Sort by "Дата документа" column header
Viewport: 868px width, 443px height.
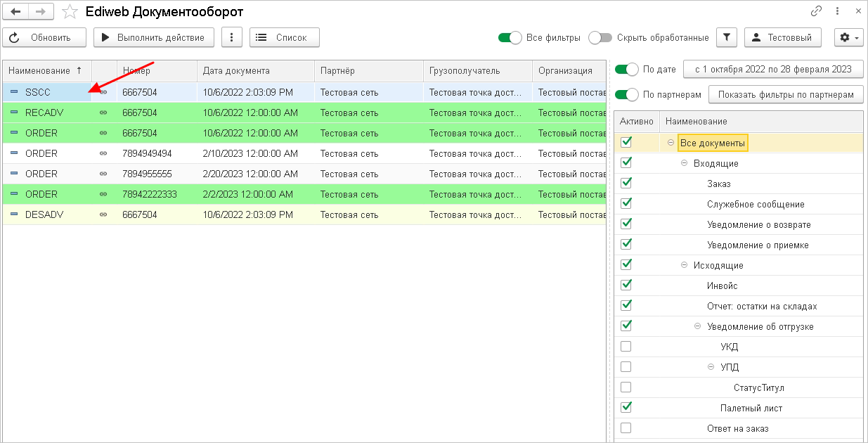point(235,70)
